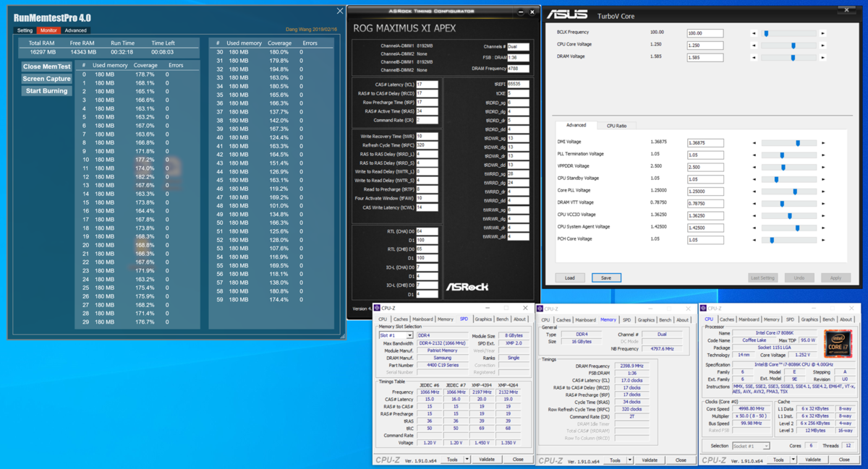
Task: Raise CPU Core Voltage with its right arrow
Action: point(822,46)
